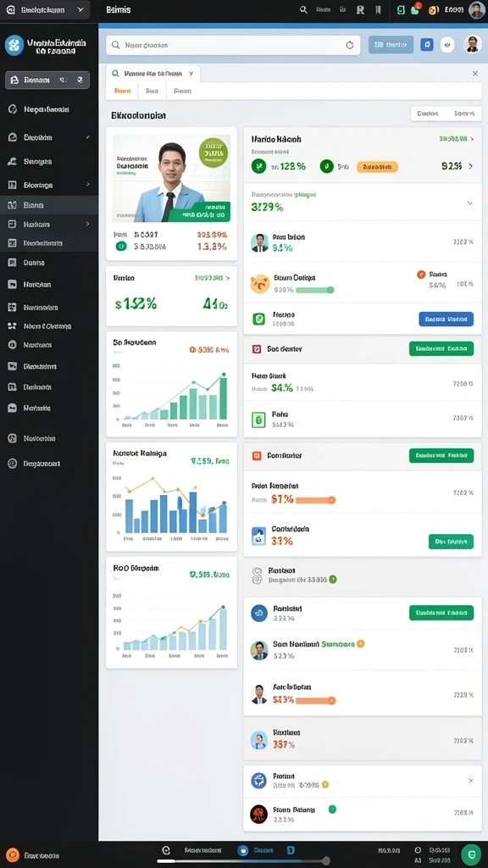This screenshot has width=488, height=868.
Task: Click the orange icon in the bottom-left corner
Action: click(x=14, y=855)
